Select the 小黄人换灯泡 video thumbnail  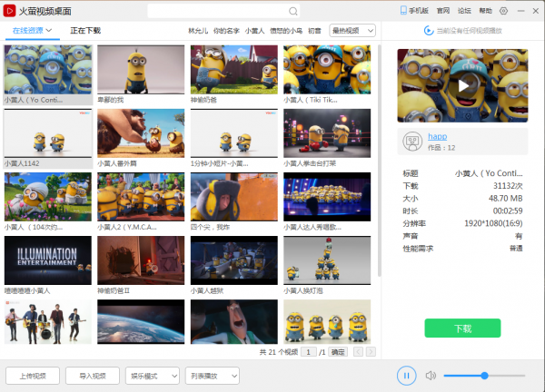[x=327, y=260]
